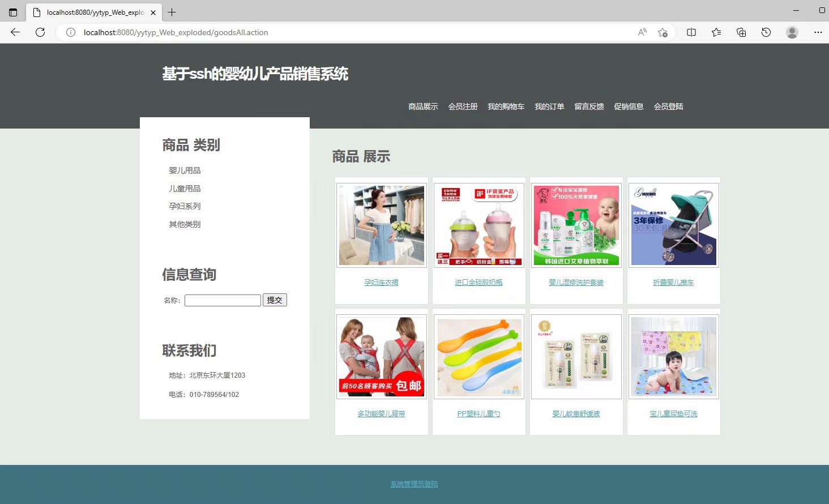Click the 商品 类别 heading

(191, 146)
